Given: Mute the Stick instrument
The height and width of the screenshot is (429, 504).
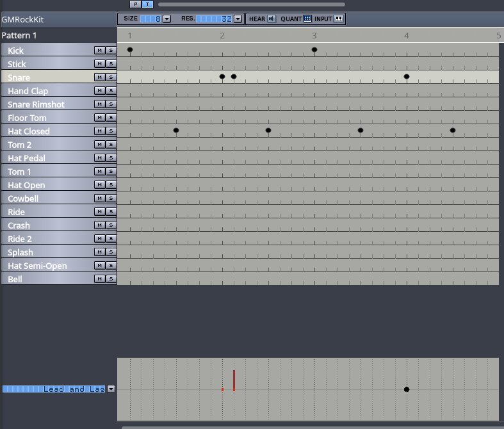Looking at the screenshot, I should [100, 63].
